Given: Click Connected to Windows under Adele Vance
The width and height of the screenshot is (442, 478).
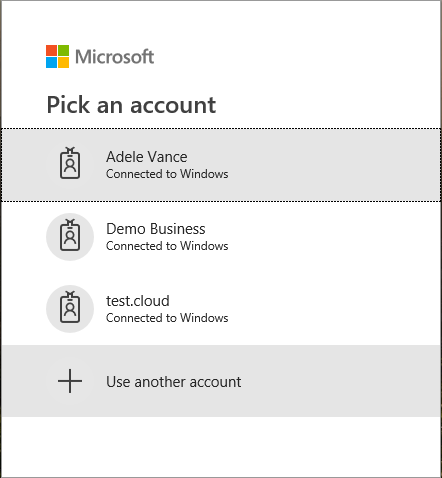Looking at the screenshot, I should click(167, 174).
